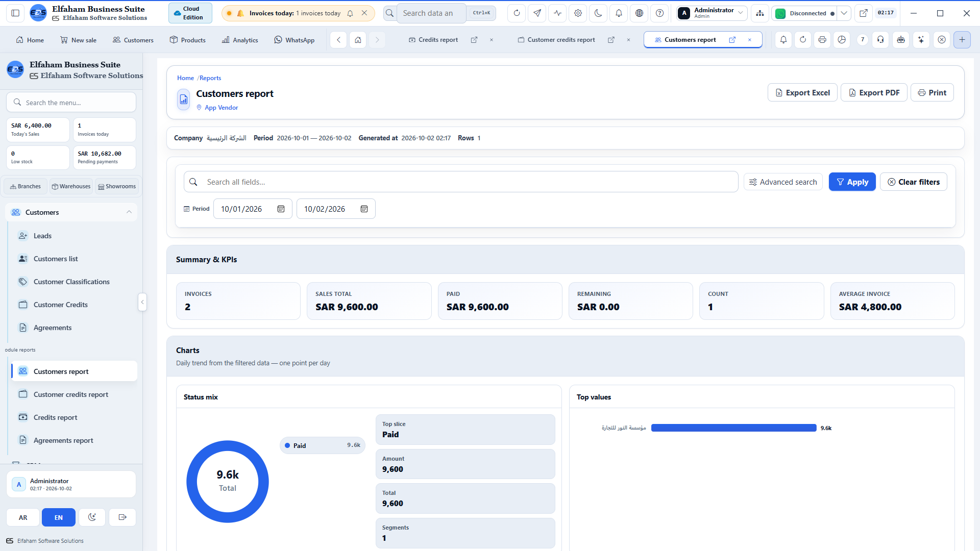
Task: Click the globe language icon in header
Action: (x=639, y=13)
